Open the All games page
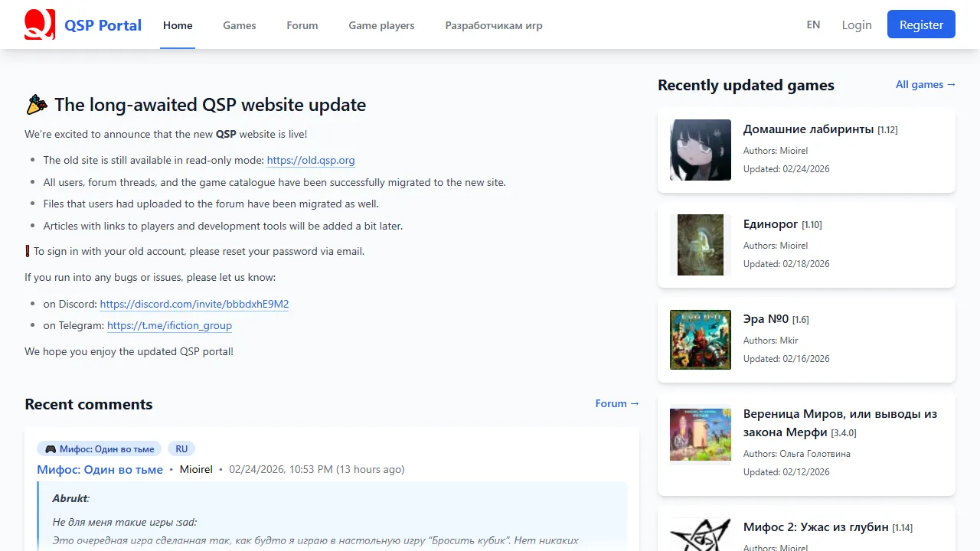The image size is (980, 551). coord(926,84)
